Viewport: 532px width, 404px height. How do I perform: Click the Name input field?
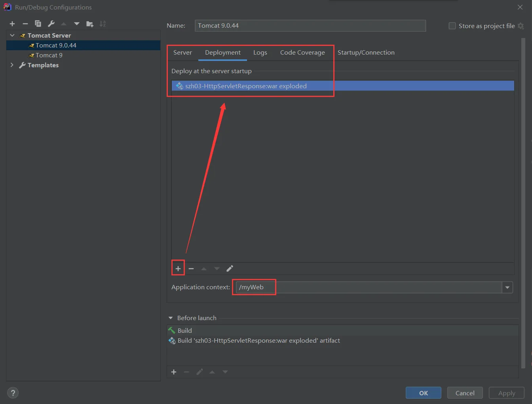tap(310, 26)
